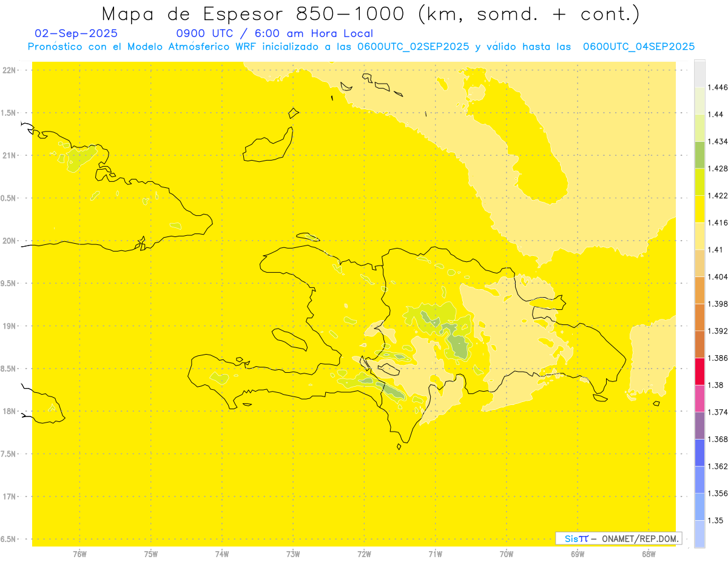Click the legend value '1.398'
The image size is (728, 562).
(x=718, y=304)
